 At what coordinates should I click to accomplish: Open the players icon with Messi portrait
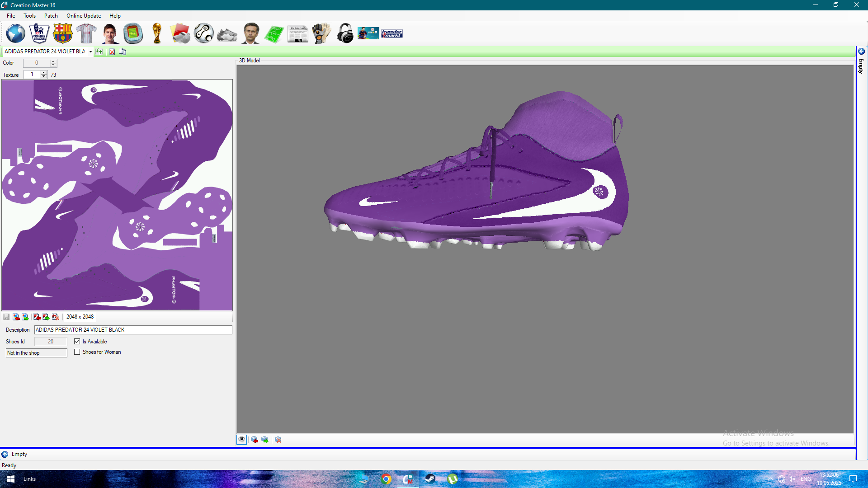tap(110, 33)
